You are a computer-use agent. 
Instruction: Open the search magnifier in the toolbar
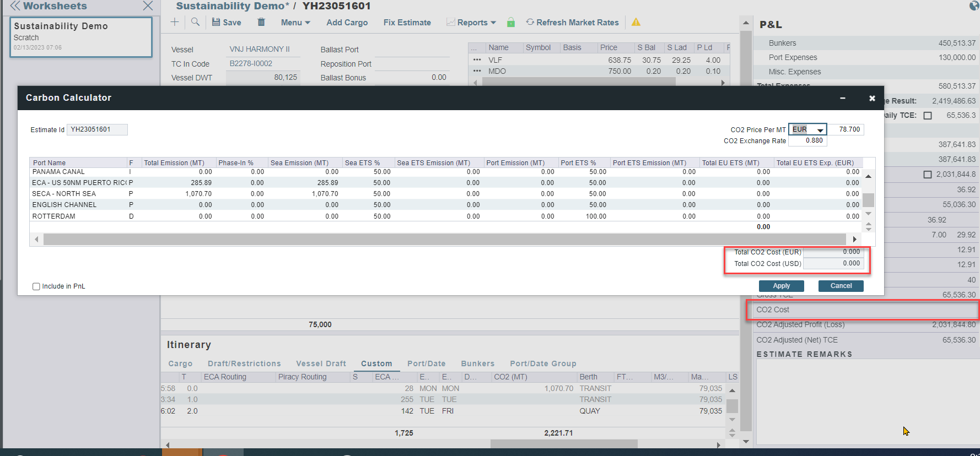(195, 22)
